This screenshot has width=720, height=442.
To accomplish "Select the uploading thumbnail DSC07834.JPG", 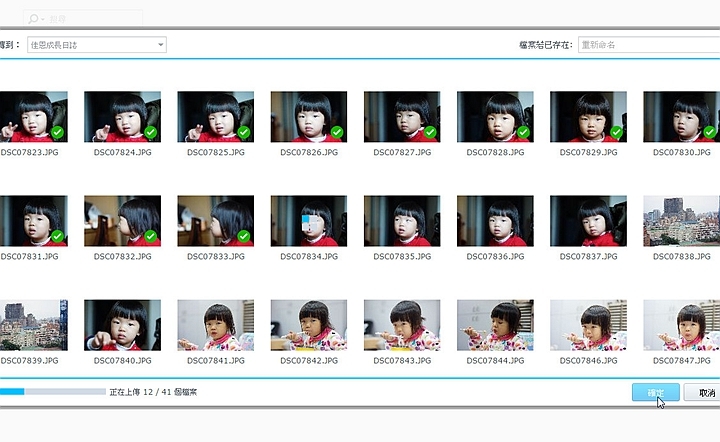I will click(309, 221).
